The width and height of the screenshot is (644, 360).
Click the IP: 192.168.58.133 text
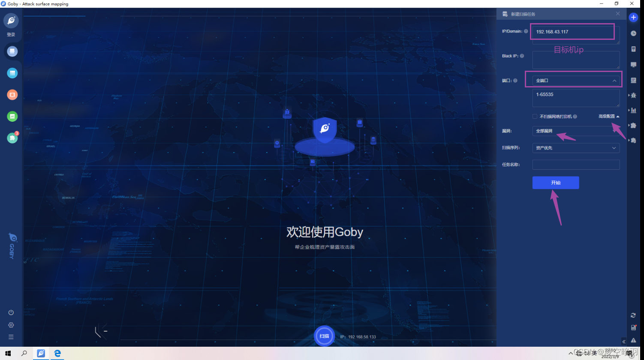click(x=358, y=337)
